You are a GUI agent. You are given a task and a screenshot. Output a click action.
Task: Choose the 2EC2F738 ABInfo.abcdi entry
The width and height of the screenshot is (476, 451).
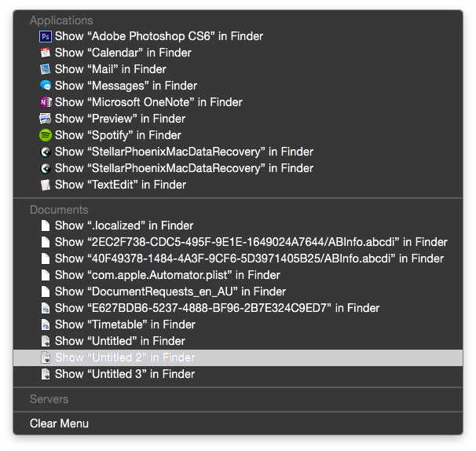(x=238, y=242)
